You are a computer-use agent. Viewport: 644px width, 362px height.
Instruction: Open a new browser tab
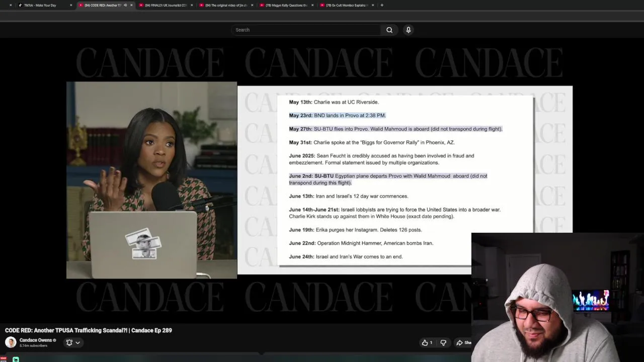point(382,5)
